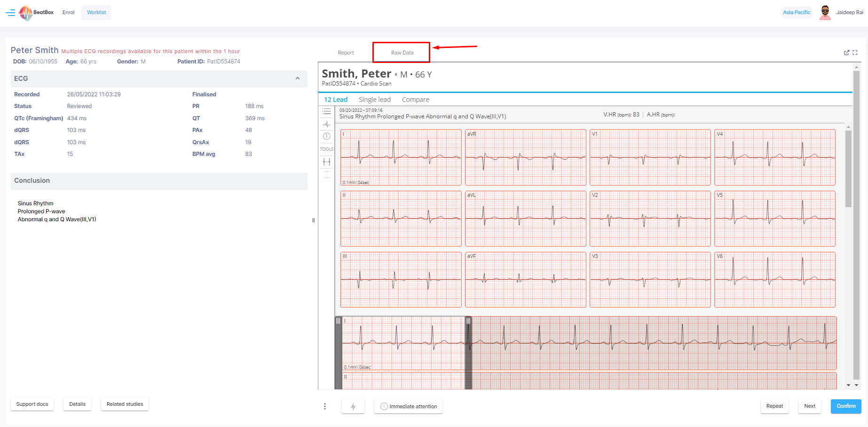The image size is (868, 427).
Task: Open the Asia Pacific region selector
Action: coord(796,13)
